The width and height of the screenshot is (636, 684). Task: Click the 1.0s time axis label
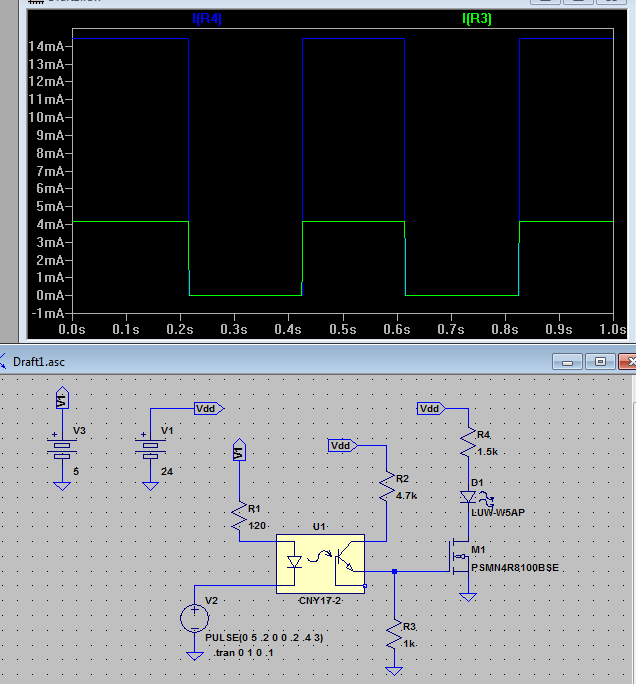click(x=612, y=329)
